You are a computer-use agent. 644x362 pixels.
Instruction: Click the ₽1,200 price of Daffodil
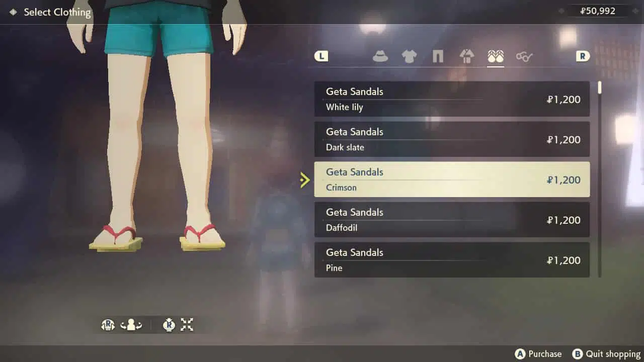pyautogui.click(x=563, y=220)
